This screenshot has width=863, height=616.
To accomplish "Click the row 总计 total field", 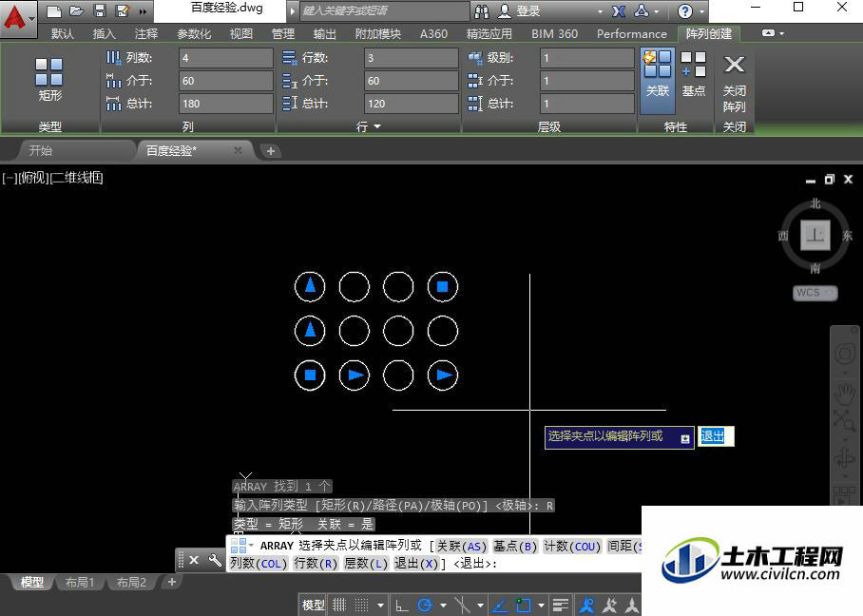I will click(412, 104).
